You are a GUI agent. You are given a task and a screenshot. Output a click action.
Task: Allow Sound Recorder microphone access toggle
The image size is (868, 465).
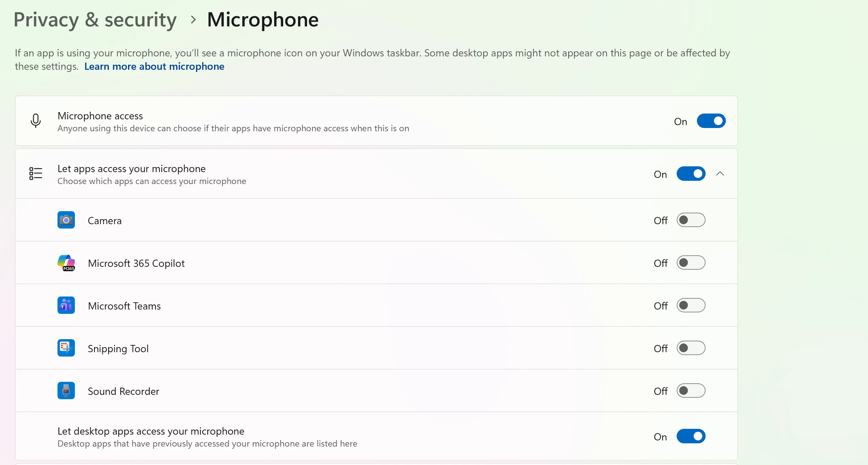coord(691,391)
